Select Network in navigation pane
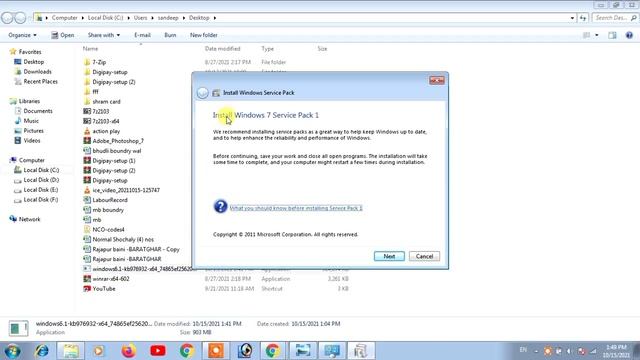The width and height of the screenshot is (640, 360). coord(29,219)
